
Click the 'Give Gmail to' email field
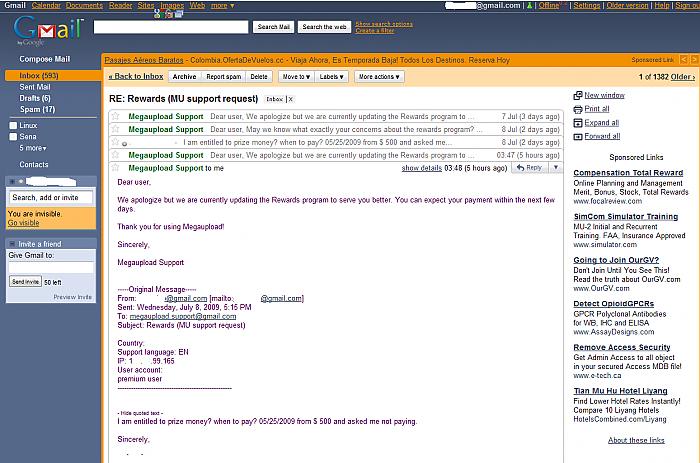pyautogui.click(x=51, y=267)
